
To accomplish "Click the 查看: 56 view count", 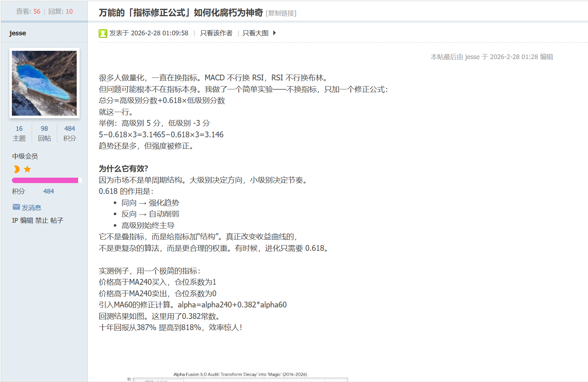I will click(x=28, y=12).
